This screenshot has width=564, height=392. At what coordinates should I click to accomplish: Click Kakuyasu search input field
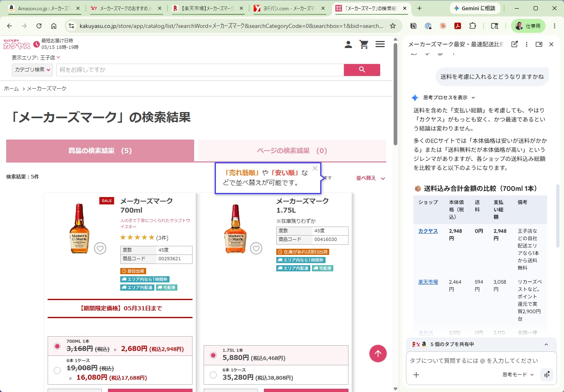200,70
